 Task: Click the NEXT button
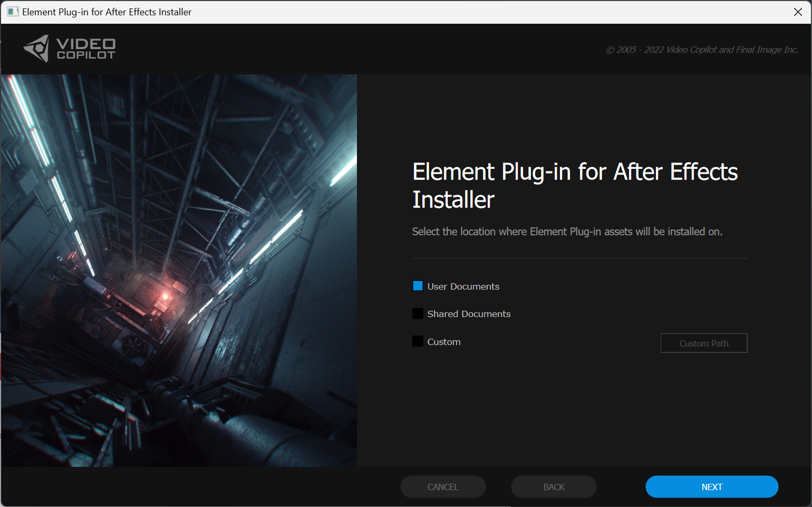[x=712, y=487]
